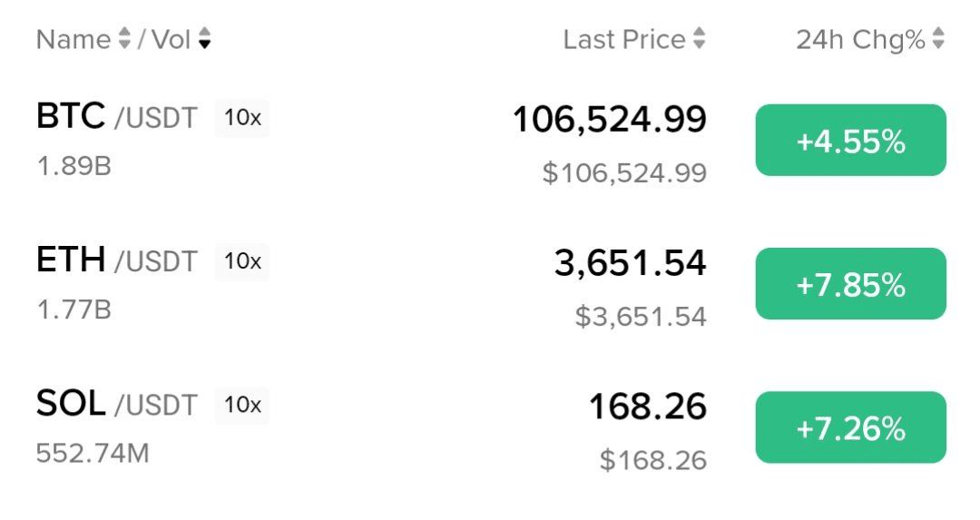This screenshot has width=980, height=520.
Task: Toggle the ETH +7.85% change display
Action: pyautogui.click(x=850, y=284)
